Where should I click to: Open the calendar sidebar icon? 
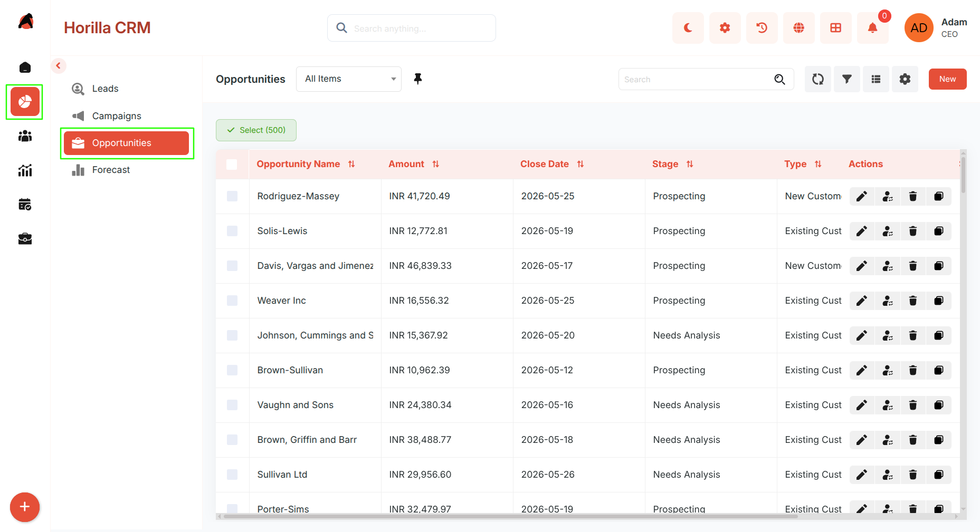pyautogui.click(x=25, y=205)
